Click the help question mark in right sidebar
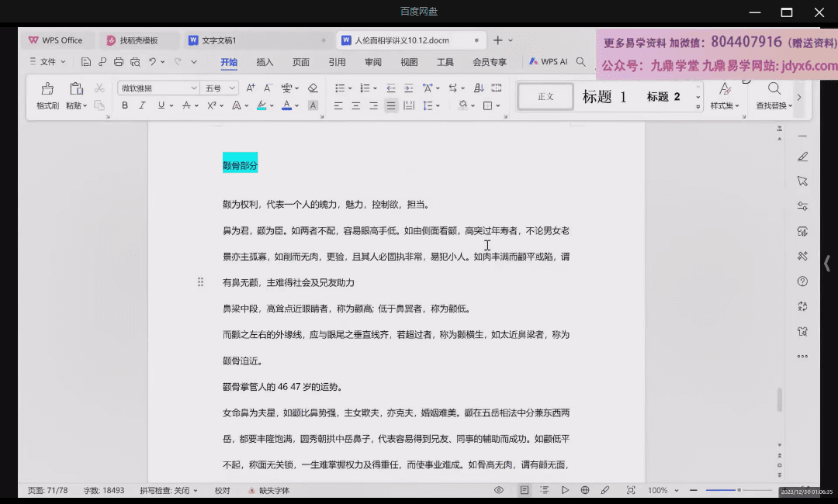 802,281
